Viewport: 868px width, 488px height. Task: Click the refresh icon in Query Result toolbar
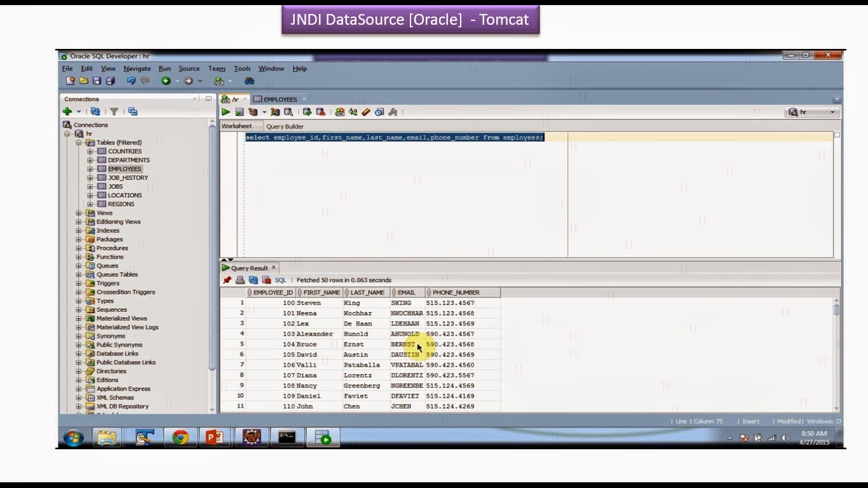click(254, 280)
